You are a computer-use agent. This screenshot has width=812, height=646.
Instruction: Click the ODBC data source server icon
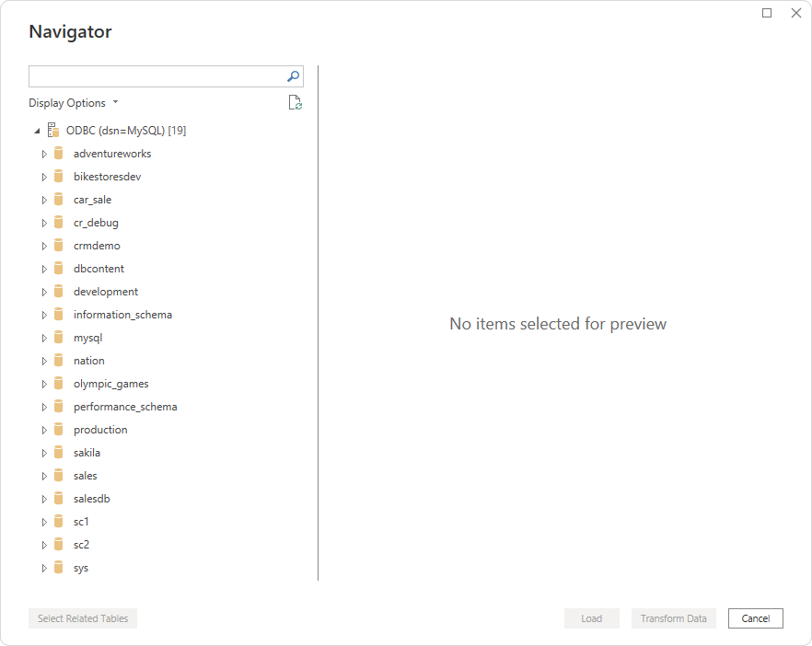point(52,131)
